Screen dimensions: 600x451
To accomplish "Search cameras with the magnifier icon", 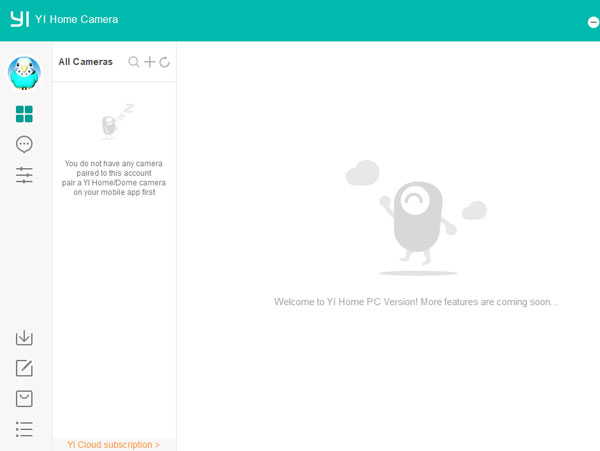I will [134, 62].
